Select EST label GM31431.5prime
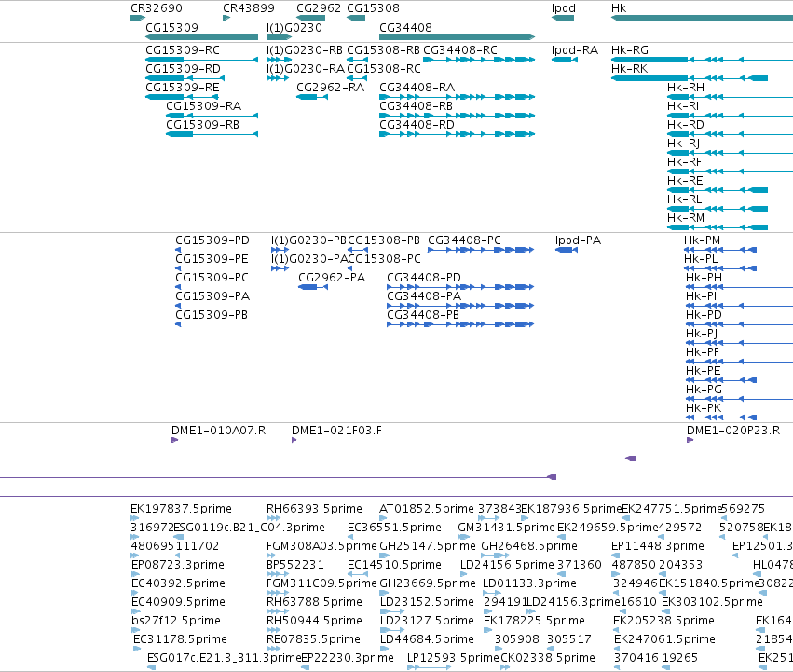The width and height of the screenshot is (793, 672). [x=506, y=528]
